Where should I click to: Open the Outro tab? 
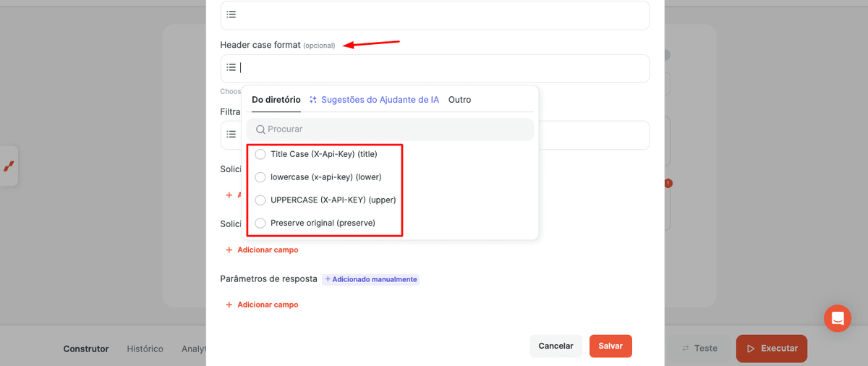click(x=459, y=100)
